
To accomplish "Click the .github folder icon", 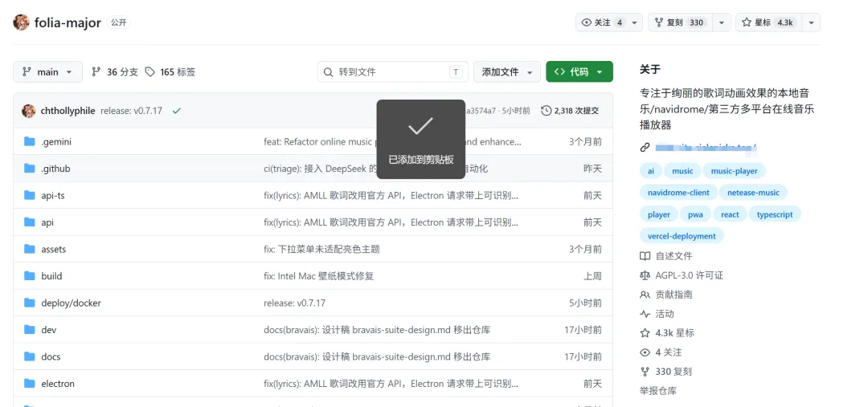I will click(30, 169).
